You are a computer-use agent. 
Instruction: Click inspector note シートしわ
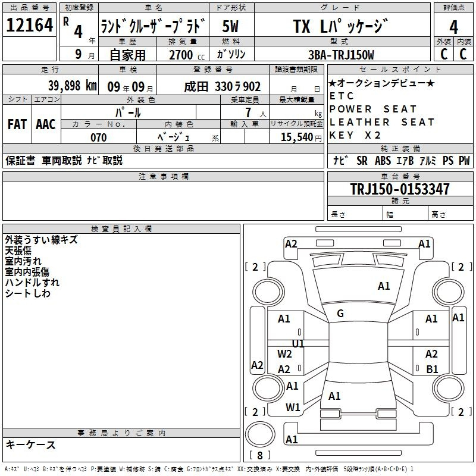pyautogui.click(x=27, y=293)
